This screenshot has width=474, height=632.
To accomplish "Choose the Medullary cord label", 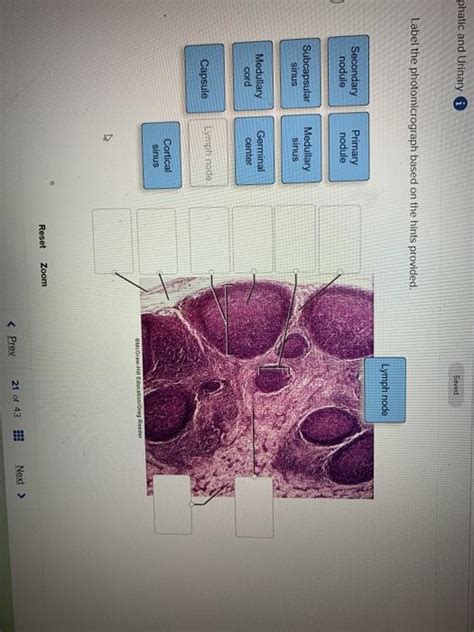I will (x=253, y=75).
